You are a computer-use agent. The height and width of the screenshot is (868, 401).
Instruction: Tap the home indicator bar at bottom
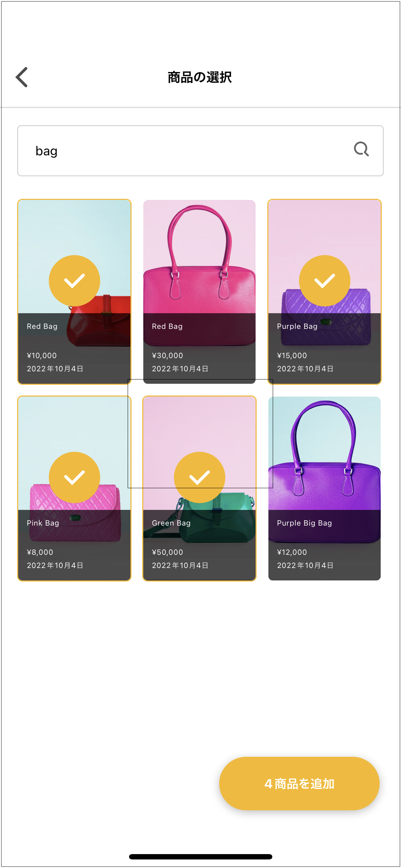coord(200,857)
